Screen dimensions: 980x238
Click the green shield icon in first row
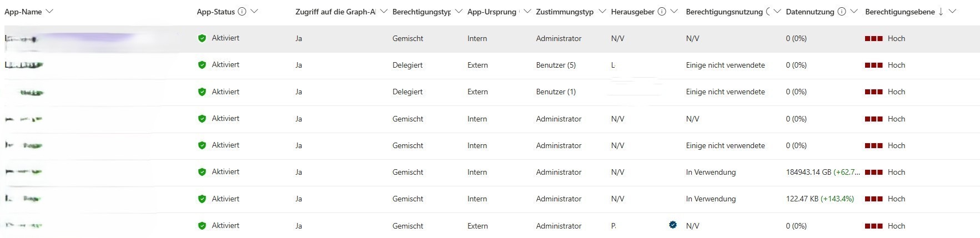pyautogui.click(x=202, y=38)
